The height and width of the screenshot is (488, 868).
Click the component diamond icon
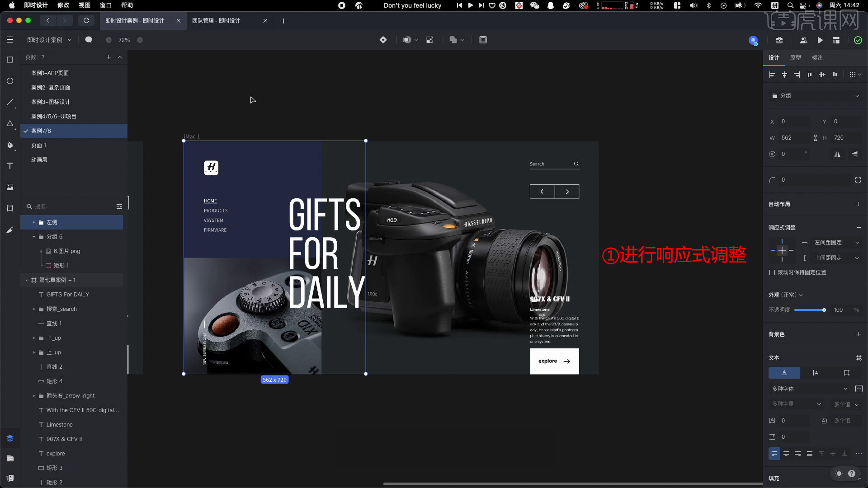[383, 40]
